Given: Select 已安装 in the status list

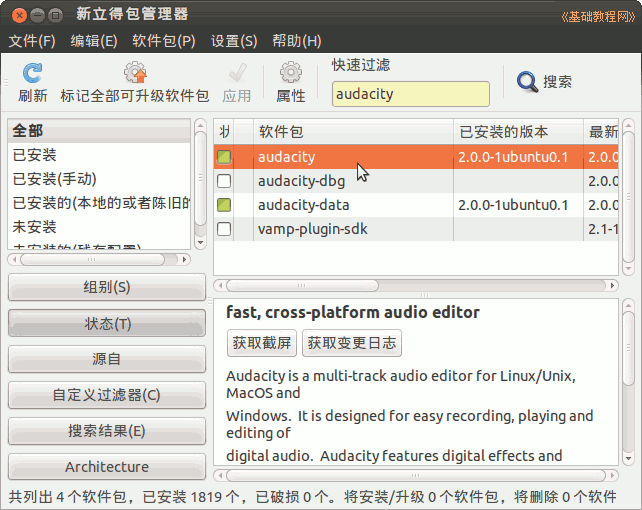Looking at the screenshot, I should 99,155.
